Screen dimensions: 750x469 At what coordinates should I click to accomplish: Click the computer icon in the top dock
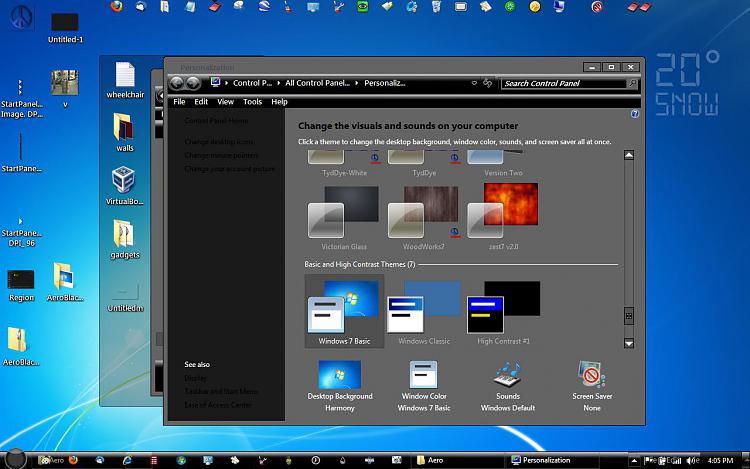[559, 6]
